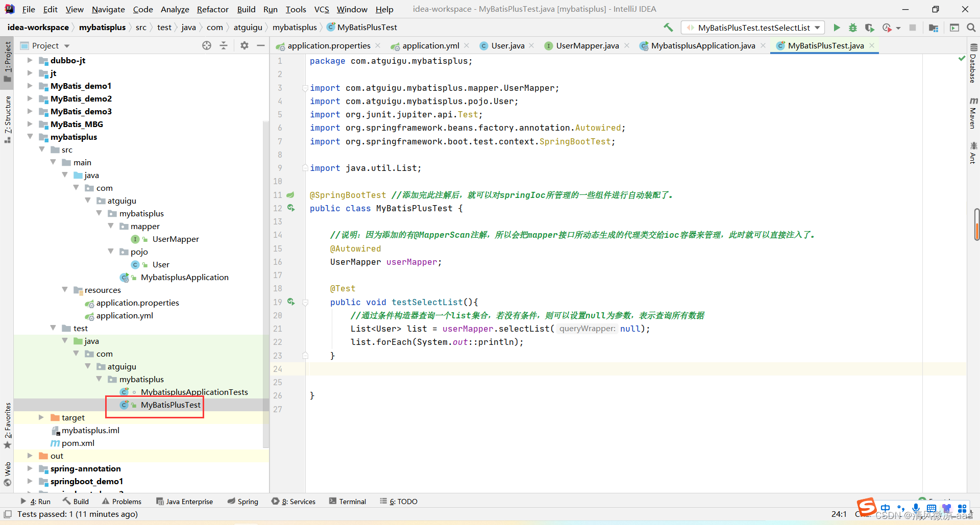
Task: Expand the target folder in project tree
Action: pos(41,417)
